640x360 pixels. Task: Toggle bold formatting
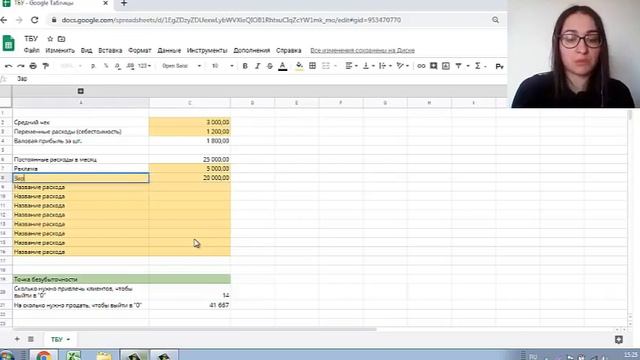click(245, 66)
